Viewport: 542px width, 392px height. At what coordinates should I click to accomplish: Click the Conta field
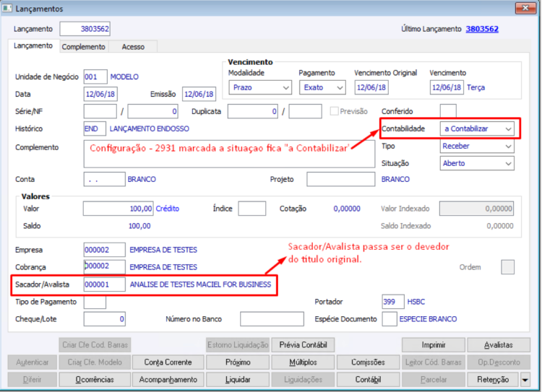(104, 179)
